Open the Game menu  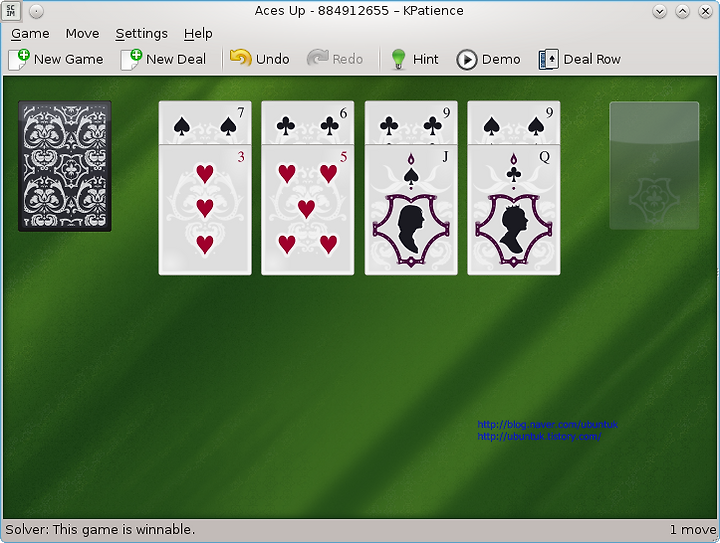(30, 34)
